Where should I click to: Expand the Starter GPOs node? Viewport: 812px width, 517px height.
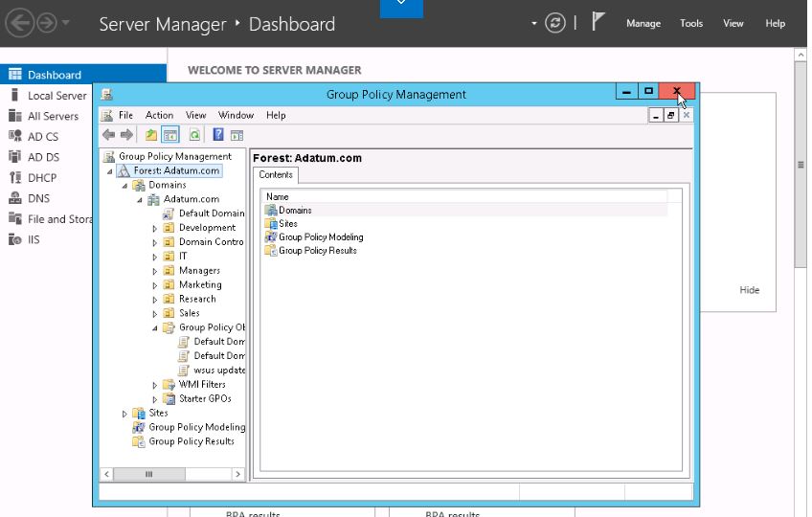point(154,399)
